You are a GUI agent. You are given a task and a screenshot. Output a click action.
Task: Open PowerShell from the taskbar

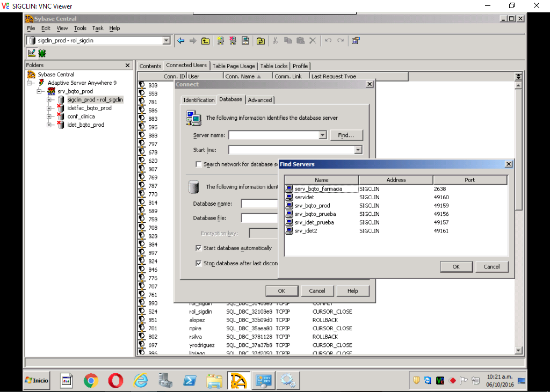190,380
